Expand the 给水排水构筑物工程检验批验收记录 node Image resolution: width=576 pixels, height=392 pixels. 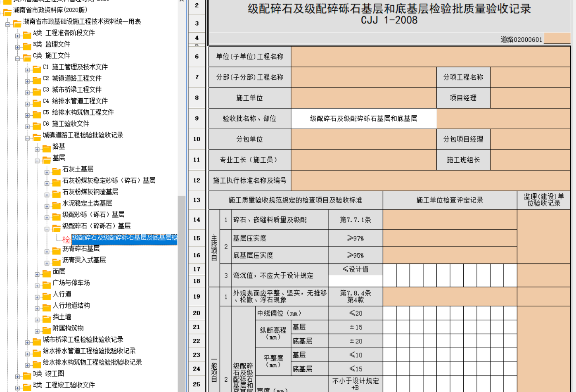tap(27, 365)
